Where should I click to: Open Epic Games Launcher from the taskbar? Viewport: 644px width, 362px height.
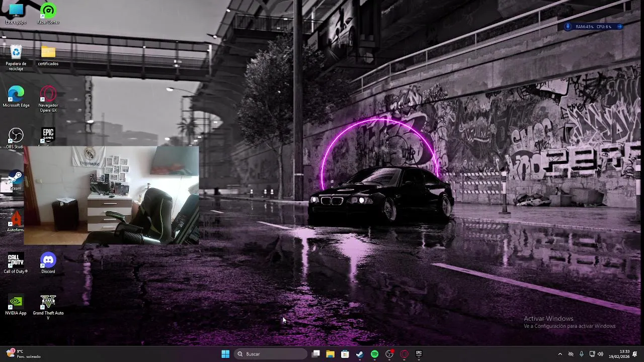pos(419,354)
